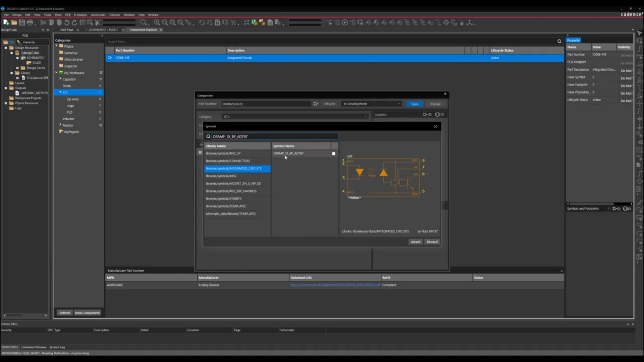Tick the checkbox next to OPAMP_1X_8P_AD797
This screenshot has width=644, height=362.
click(333, 154)
